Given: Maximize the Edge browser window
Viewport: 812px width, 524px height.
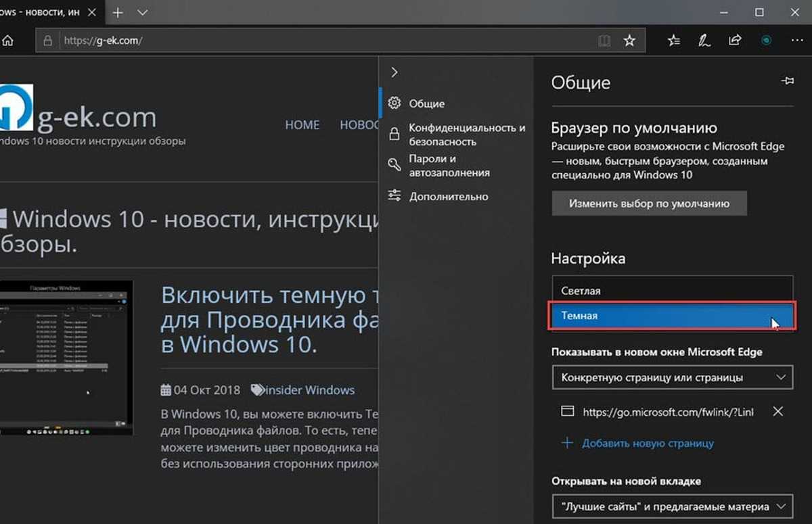Looking at the screenshot, I should 759,12.
